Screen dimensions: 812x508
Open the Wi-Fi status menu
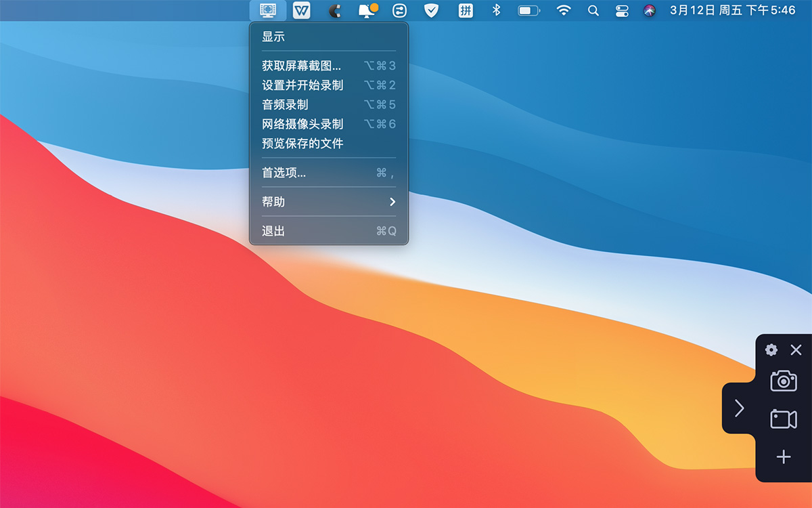click(x=563, y=10)
